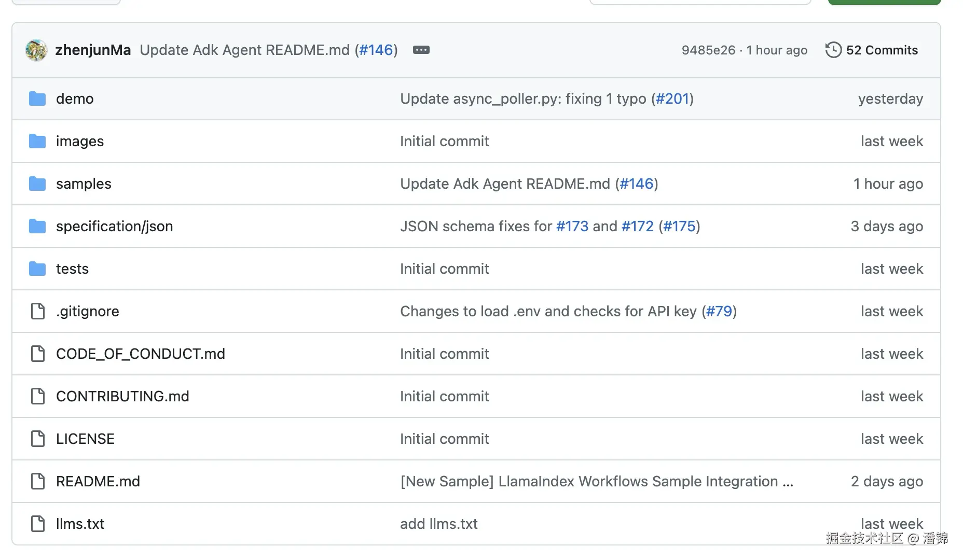The width and height of the screenshot is (963, 560).
Task: Open 'Update Adk Agent README.md' in samples row
Action: coord(505,184)
